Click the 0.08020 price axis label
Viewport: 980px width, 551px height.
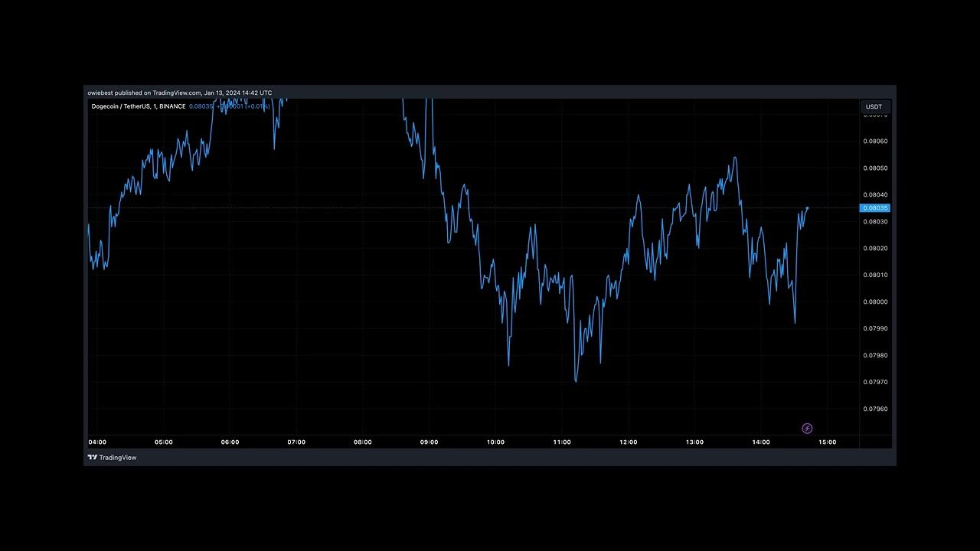(876, 248)
